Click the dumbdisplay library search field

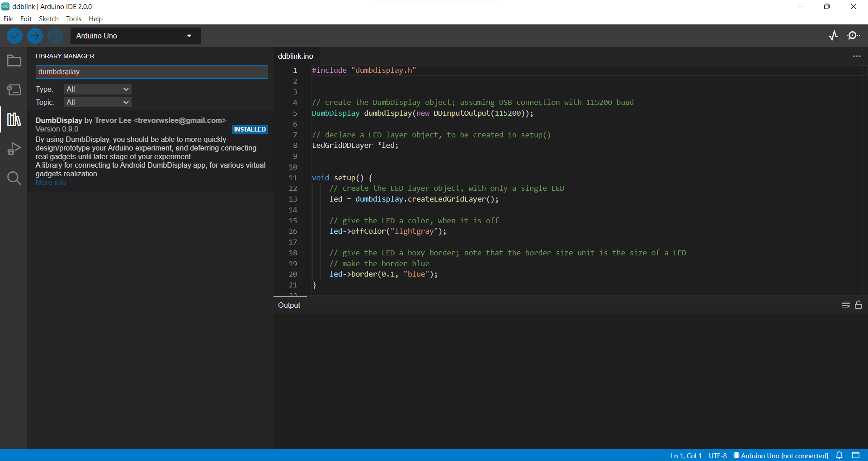(152, 72)
